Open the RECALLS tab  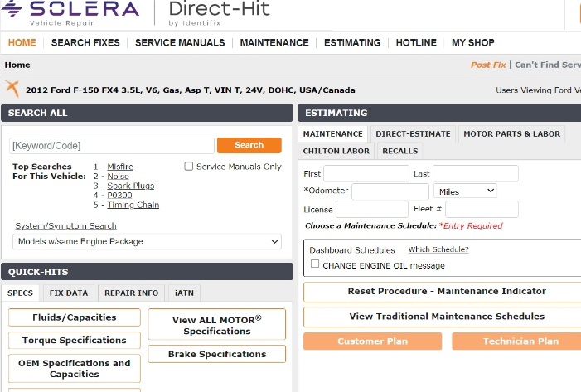coord(399,151)
